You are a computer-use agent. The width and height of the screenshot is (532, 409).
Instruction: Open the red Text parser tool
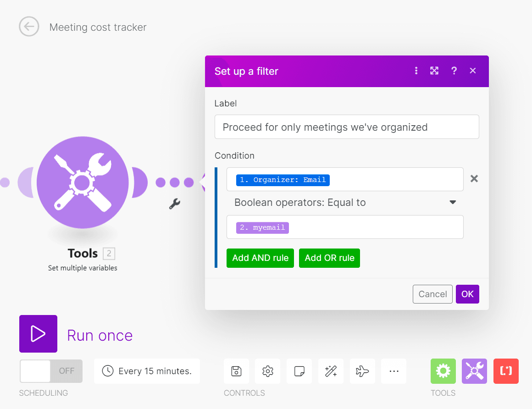point(506,371)
